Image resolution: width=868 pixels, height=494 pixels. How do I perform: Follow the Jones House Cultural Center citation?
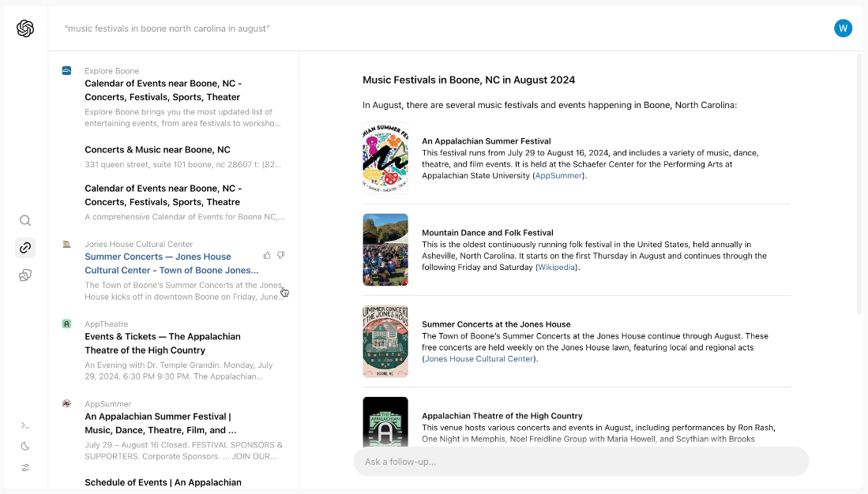[x=479, y=359]
